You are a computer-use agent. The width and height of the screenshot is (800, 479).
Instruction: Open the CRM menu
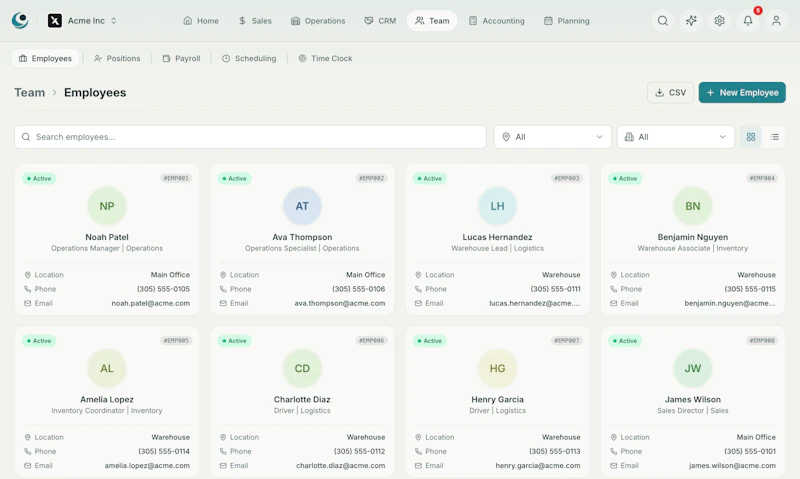point(380,21)
